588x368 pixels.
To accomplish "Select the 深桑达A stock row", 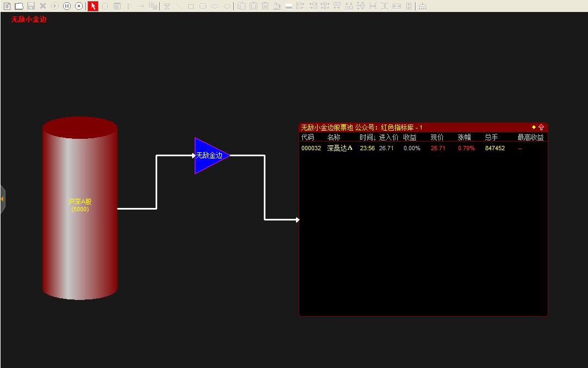I will point(339,148).
